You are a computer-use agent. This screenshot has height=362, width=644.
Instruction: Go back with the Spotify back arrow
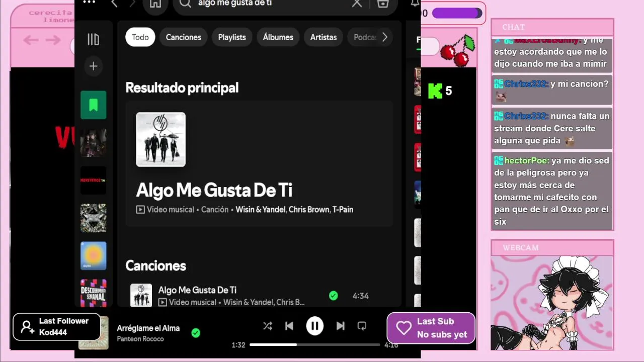[114, 4]
